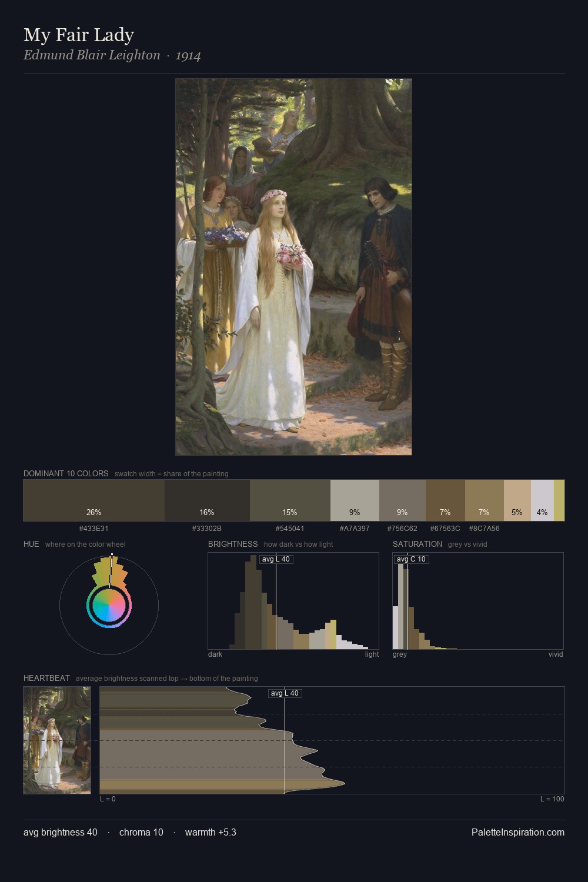Select the second 9% swatch, #756C62
Screen dimensions: 588x882
[x=402, y=500]
